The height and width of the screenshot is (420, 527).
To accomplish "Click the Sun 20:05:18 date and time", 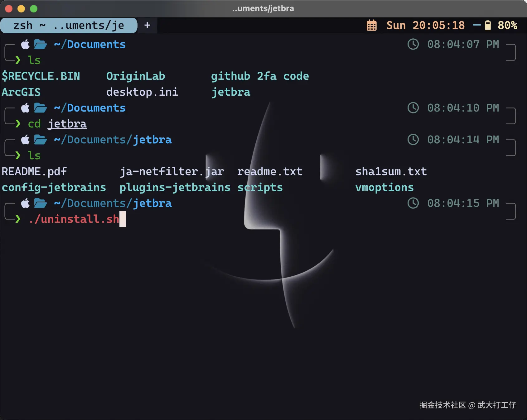I will point(426,25).
